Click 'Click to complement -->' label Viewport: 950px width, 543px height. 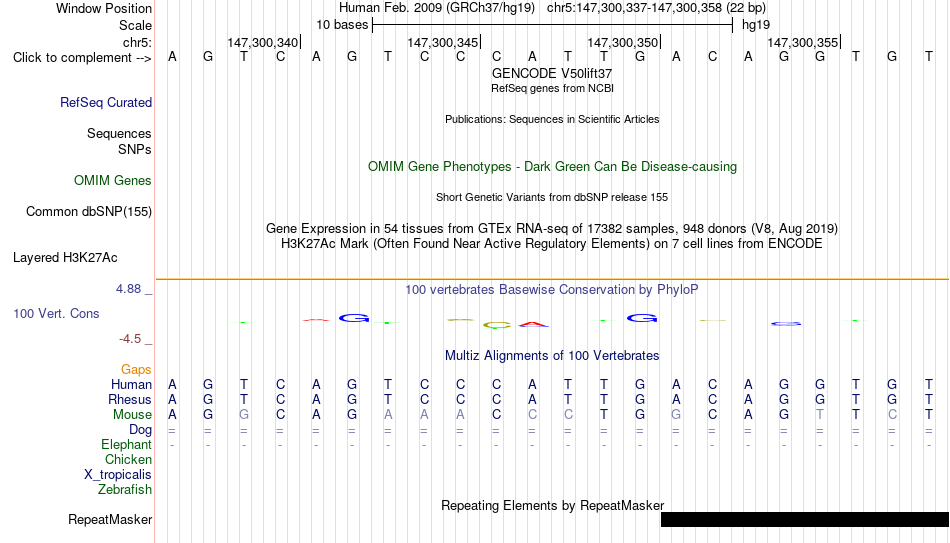tap(82, 58)
